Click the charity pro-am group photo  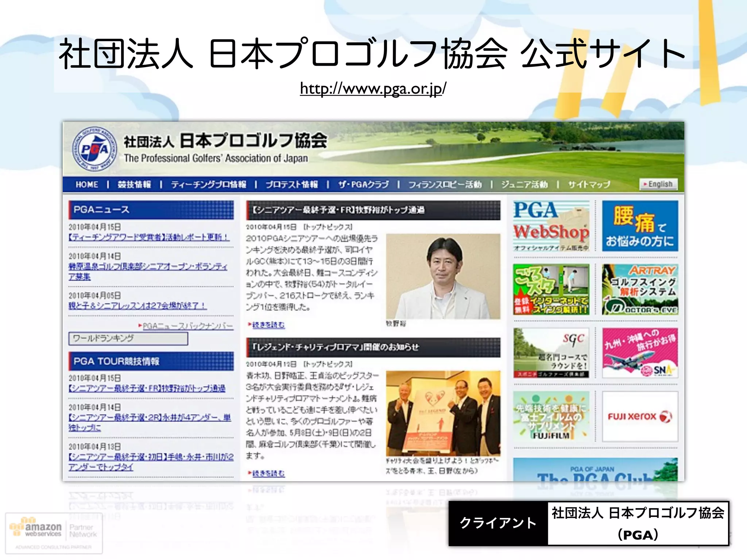pos(443,413)
